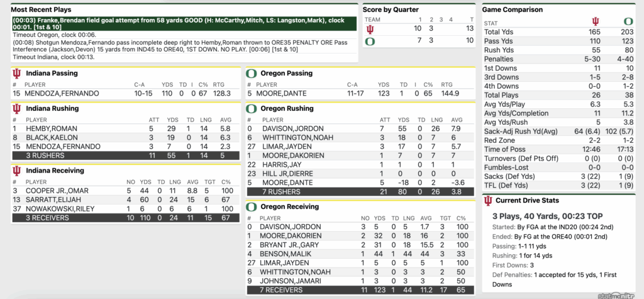This screenshot has width=644, height=299.
Task: Click Oregon logo in Score by Quarter table
Action: click(370, 40)
